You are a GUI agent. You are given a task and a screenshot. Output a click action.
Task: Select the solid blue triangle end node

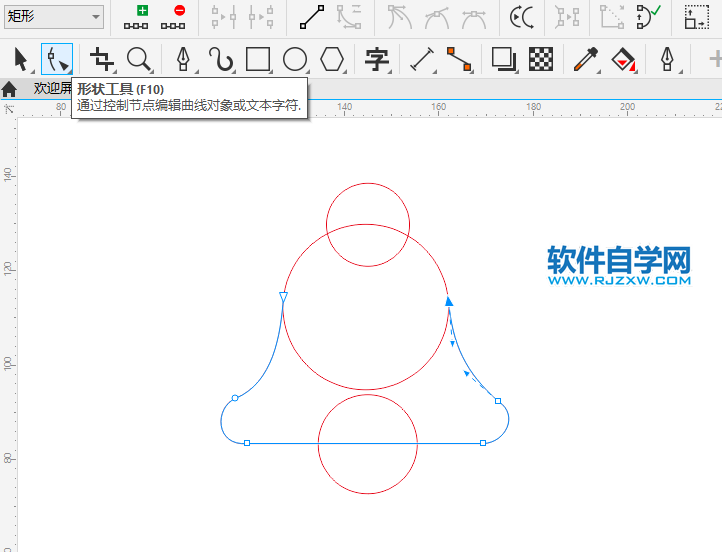[449, 302]
